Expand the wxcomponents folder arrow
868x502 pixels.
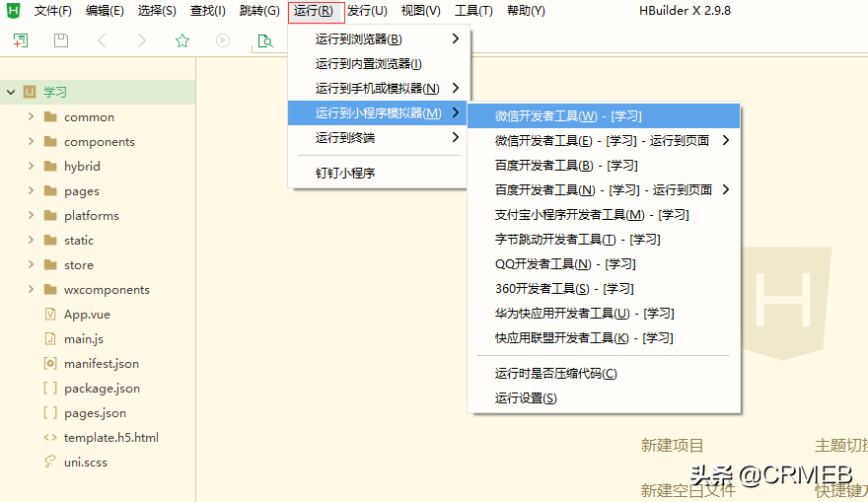click(x=31, y=289)
